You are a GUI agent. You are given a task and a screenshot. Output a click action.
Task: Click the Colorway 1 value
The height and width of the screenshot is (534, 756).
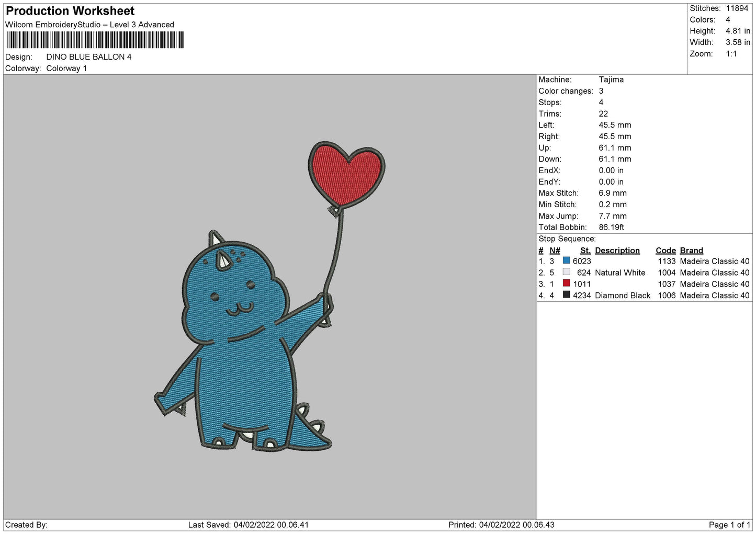tap(66, 69)
